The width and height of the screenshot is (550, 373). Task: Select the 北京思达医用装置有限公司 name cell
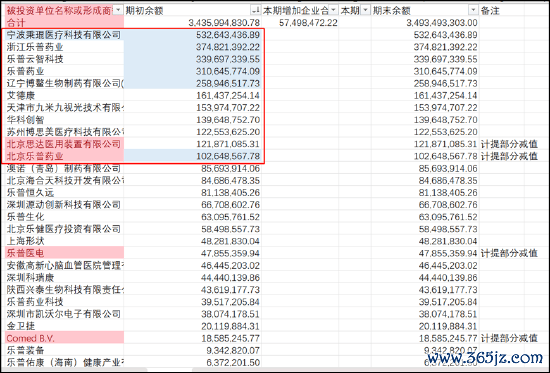[64, 144]
